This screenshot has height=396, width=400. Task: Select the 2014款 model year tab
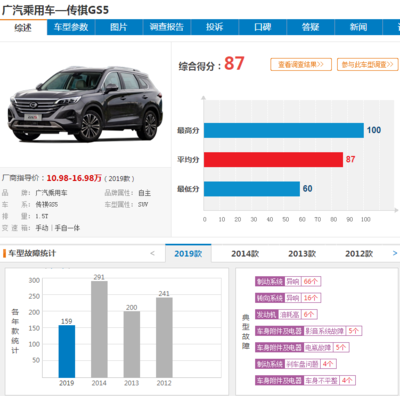245,254
